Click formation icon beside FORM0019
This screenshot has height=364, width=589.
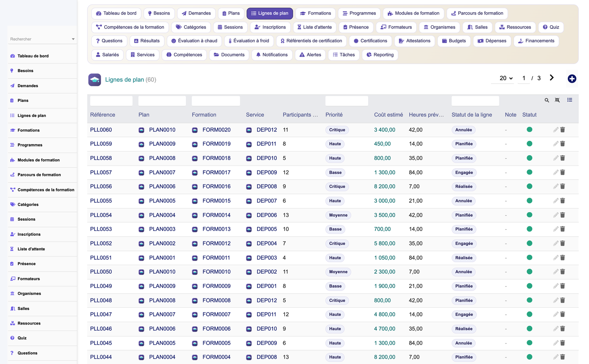point(195,144)
